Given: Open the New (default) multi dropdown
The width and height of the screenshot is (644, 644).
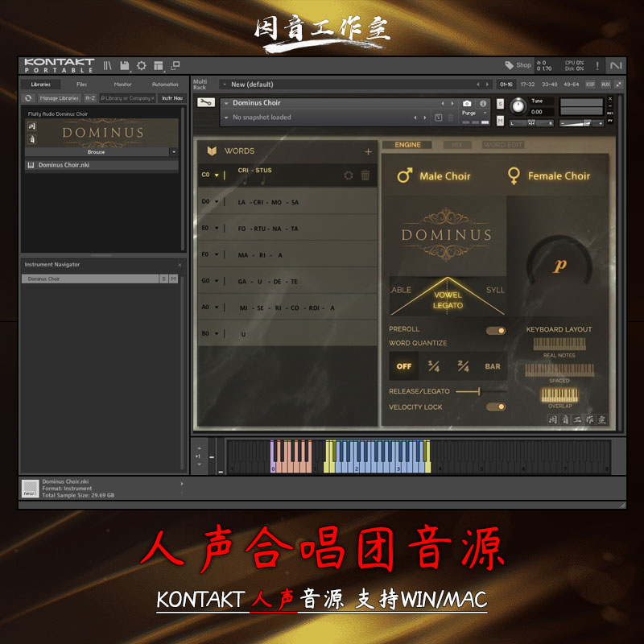Looking at the screenshot, I should 225,85.
